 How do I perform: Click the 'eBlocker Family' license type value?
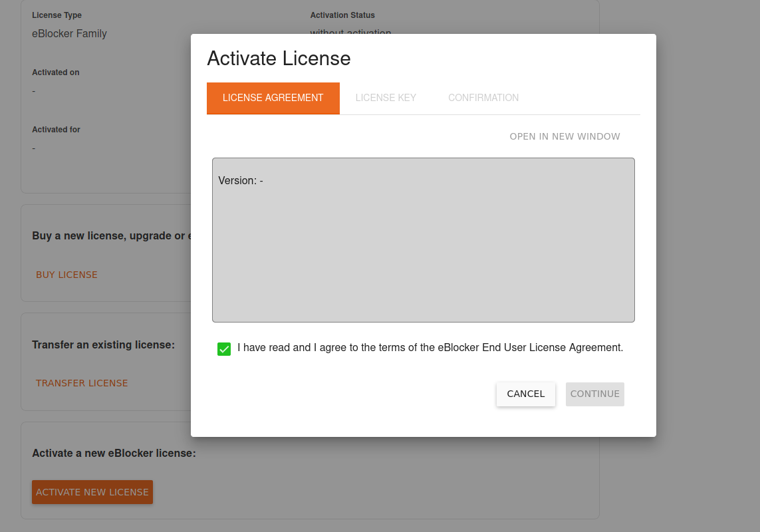click(x=69, y=33)
